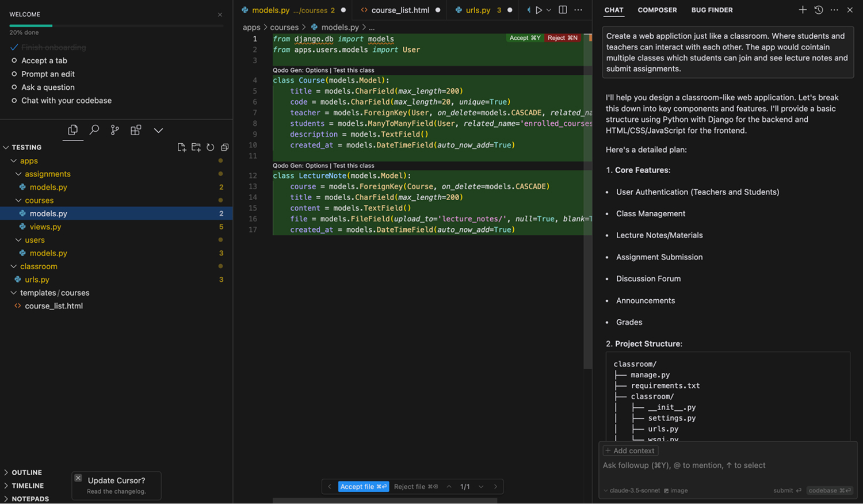Screen dimensions: 863x504
Task: Click the New File icon in TESTING
Action: [182, 147]
